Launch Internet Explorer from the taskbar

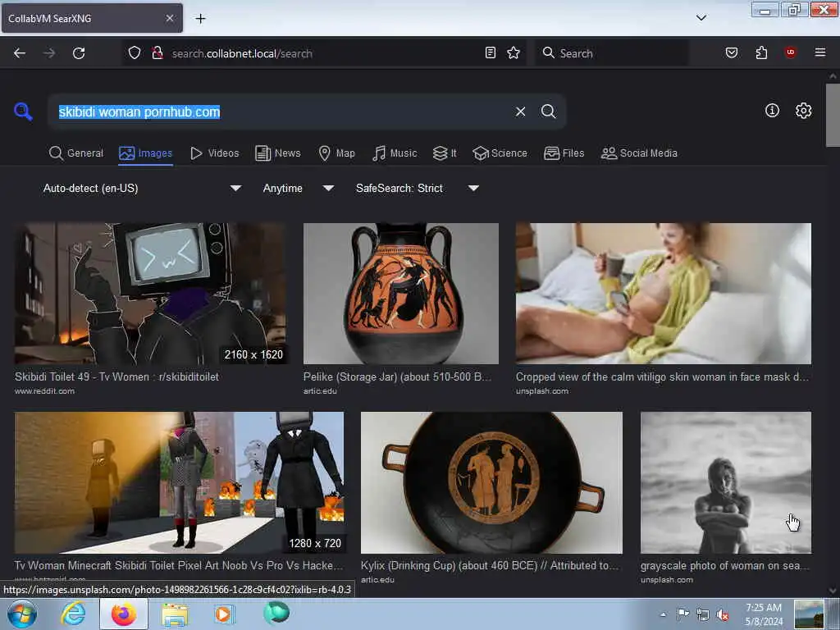73,614
